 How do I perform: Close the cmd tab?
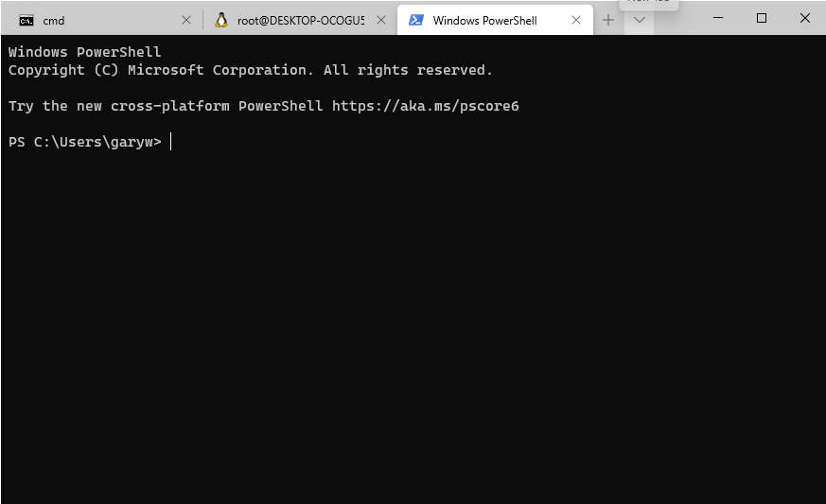(x=186, y=20)
